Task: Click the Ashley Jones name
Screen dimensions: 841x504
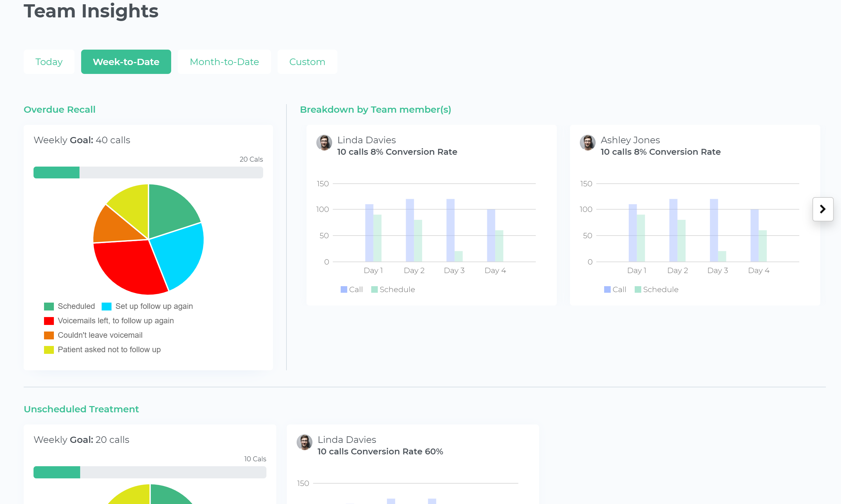Action: tap(630, 140)
